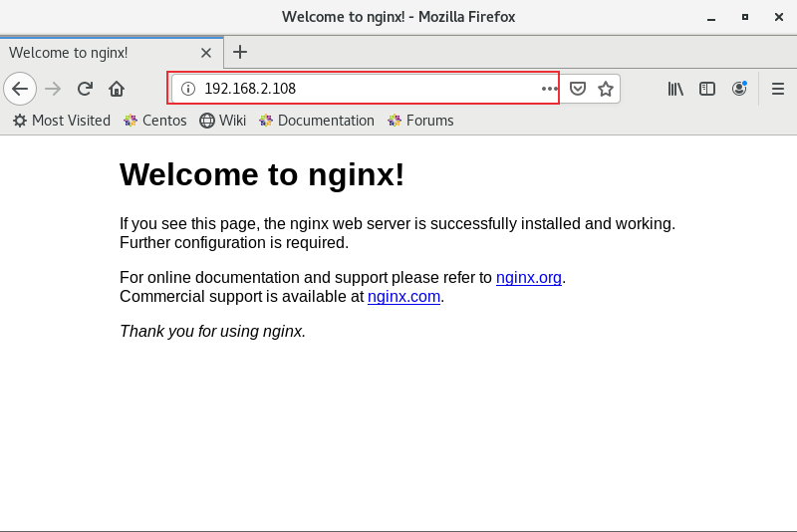Go forward one page
Screen dimensions: 797x532
click(x=53, y=89)
